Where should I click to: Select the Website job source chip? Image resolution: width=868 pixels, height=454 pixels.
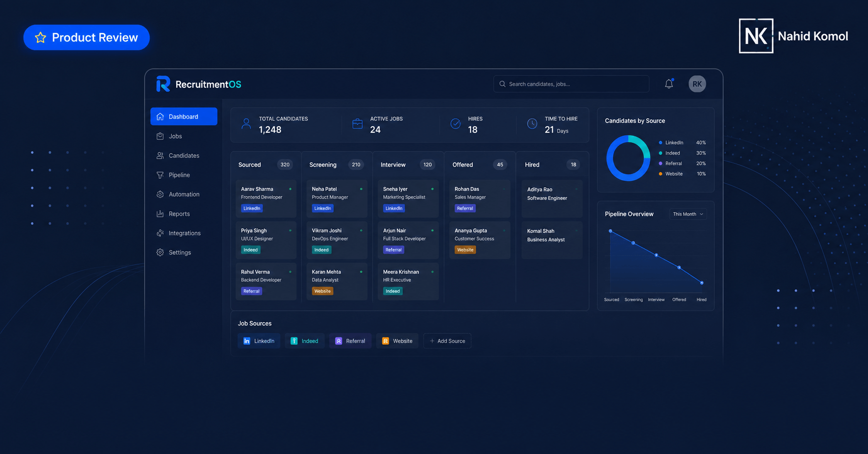click(397, 341)
